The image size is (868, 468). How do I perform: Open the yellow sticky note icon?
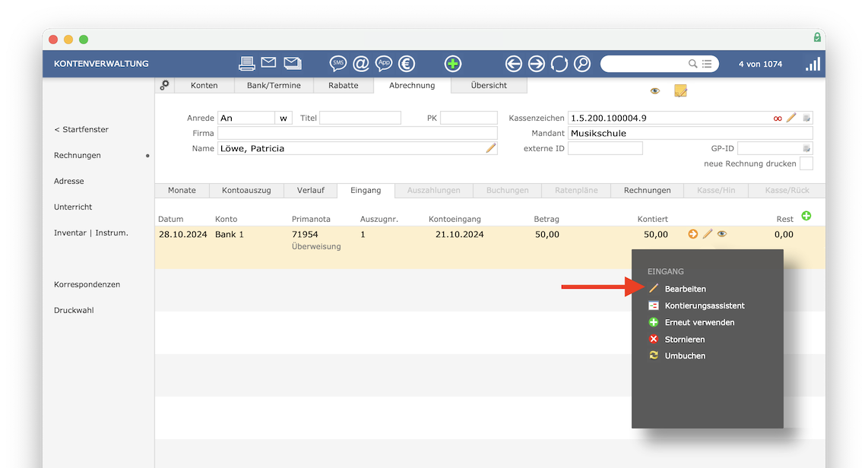[x=680, y=90]
